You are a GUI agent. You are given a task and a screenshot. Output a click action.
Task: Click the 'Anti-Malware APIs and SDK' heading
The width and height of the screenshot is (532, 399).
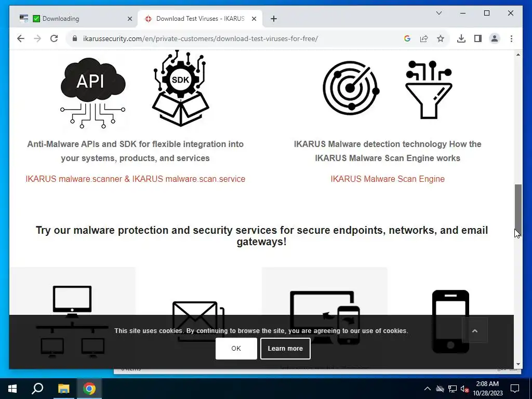tap(136, 151)
